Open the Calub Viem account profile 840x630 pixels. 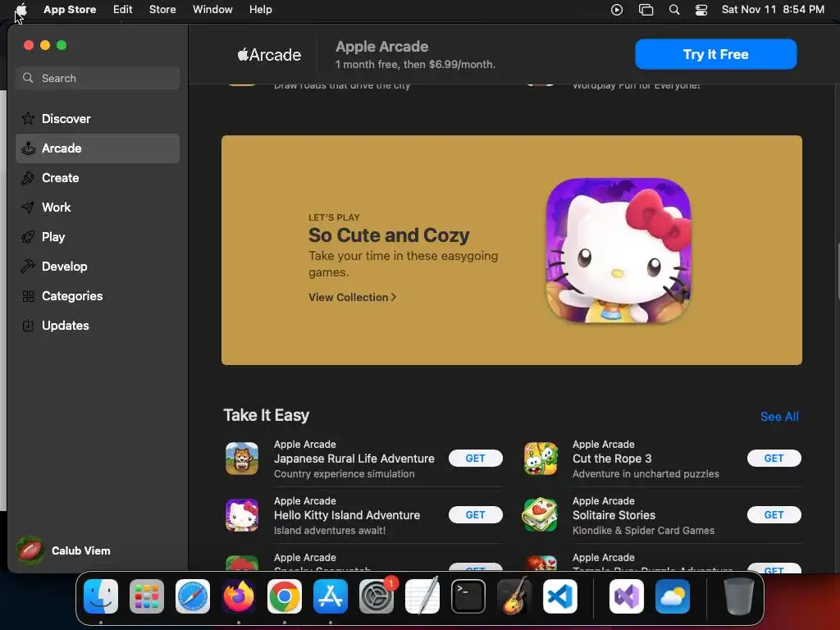[x=64, y=550]
